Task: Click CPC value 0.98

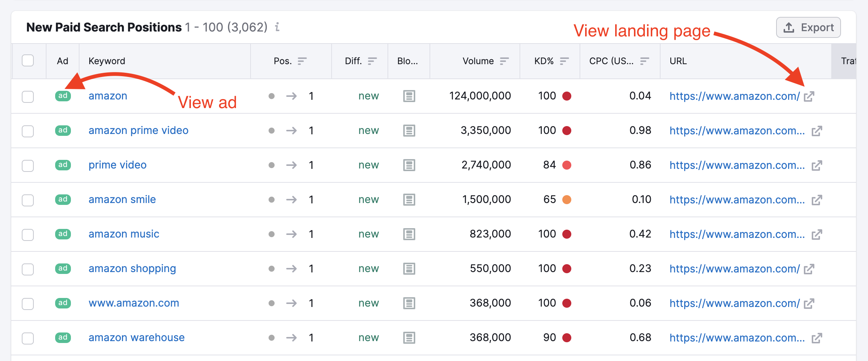Action: pos(640,130)
